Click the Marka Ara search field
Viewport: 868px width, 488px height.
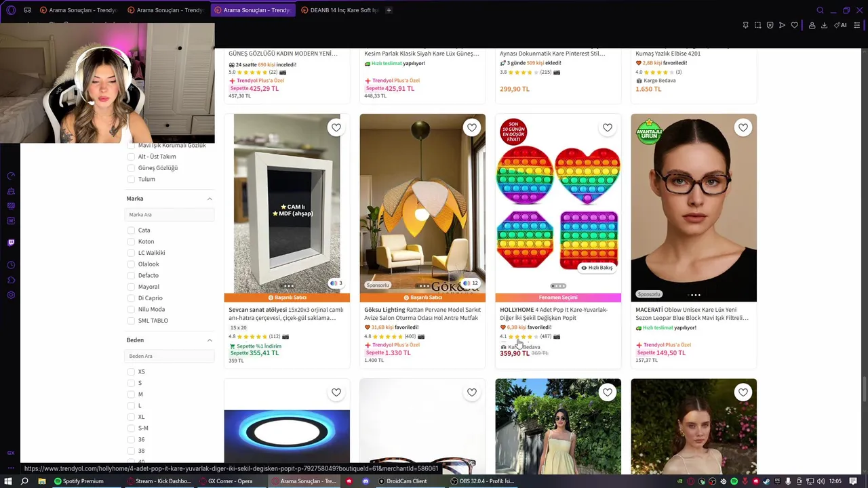[170, 215]
